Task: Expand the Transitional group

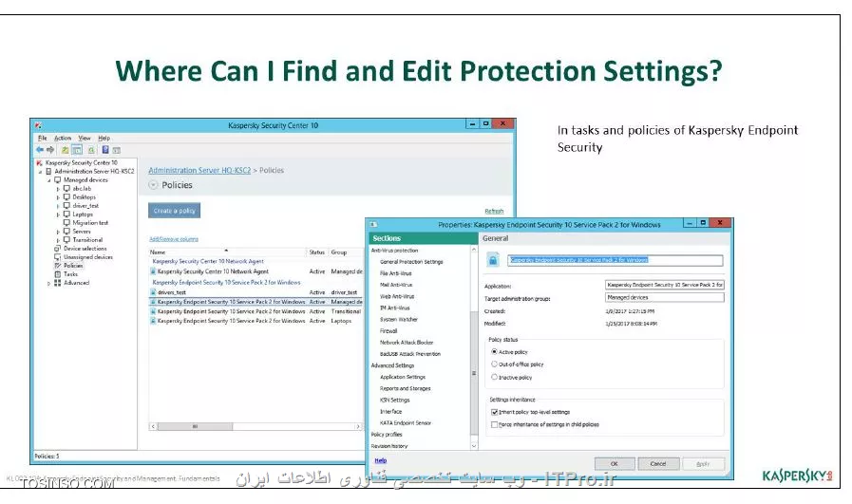Action: click(58, 240)
